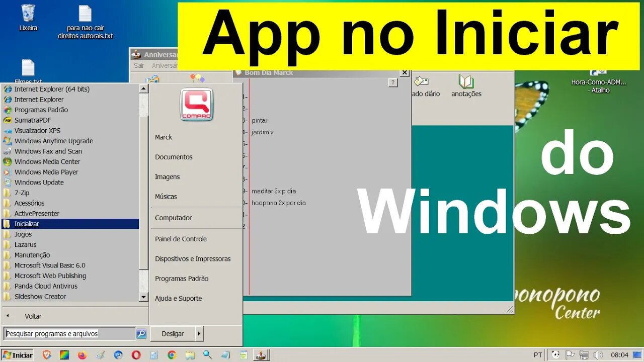Open Brave browser from the taskbar

tap(47, 355)
